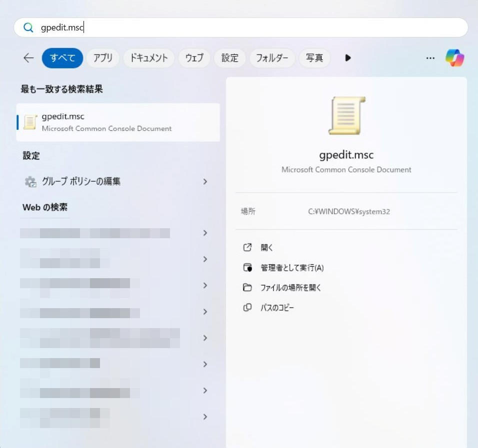
Task: Switch to the 写真 filter tab
Action: click(x=314, y=58)
